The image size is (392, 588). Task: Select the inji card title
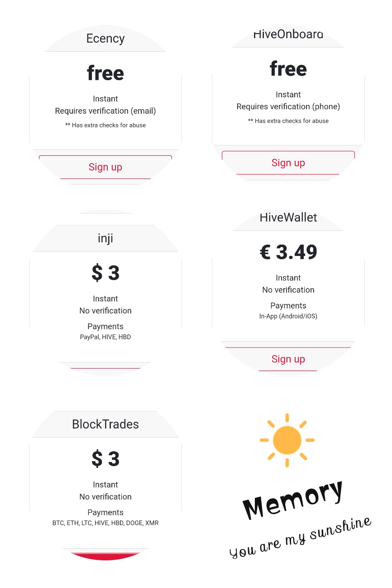[105, 238]
